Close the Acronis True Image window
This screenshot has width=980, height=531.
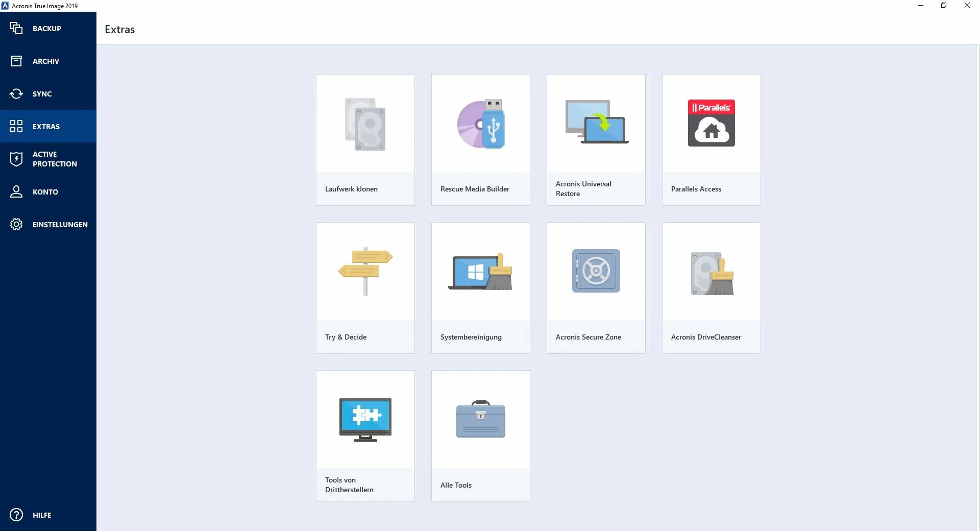(x=967, y=6)
